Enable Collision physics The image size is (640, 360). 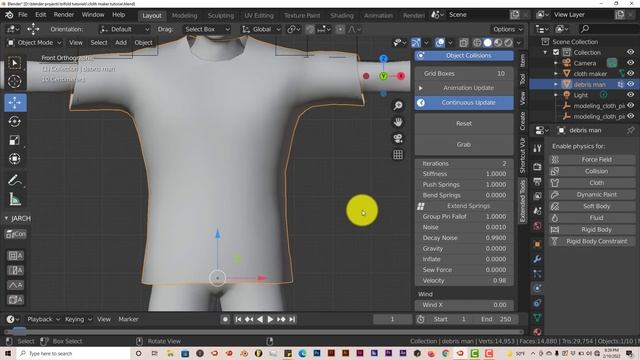pyautogui.click(x=592, y=171)
